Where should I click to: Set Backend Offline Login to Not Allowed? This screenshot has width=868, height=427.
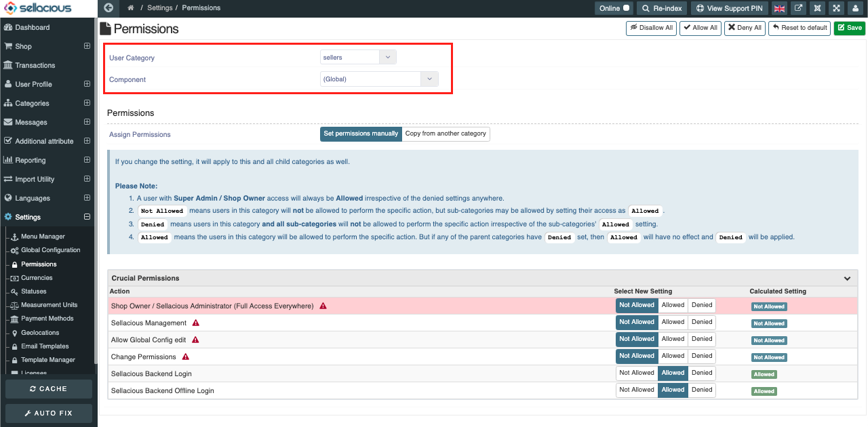point(637,390)
